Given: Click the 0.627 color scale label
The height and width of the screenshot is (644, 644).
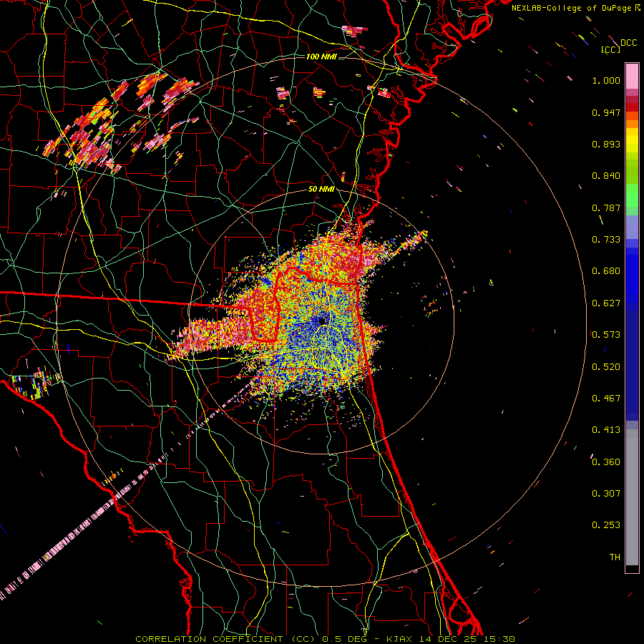Looking at the screenshot, I should click(606, 303).
